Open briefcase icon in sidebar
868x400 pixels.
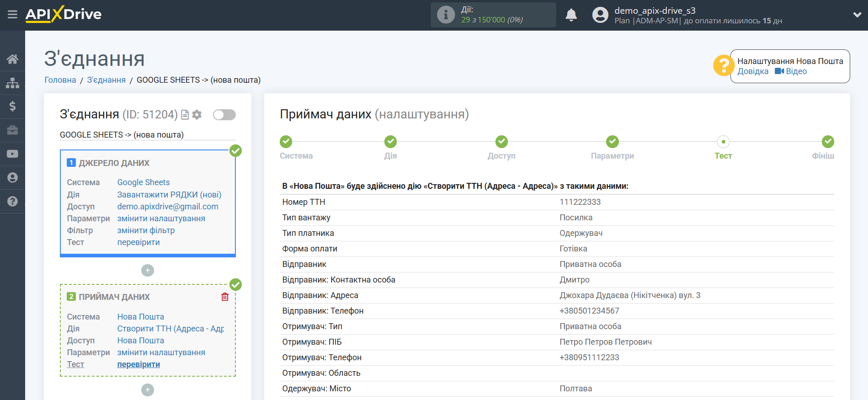click(12, 130)
